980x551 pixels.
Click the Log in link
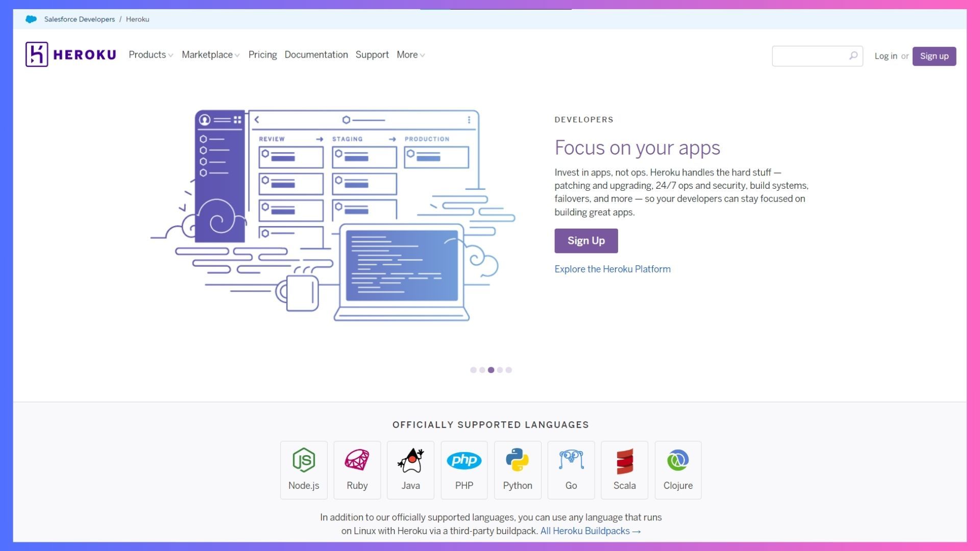coord(886,56)
